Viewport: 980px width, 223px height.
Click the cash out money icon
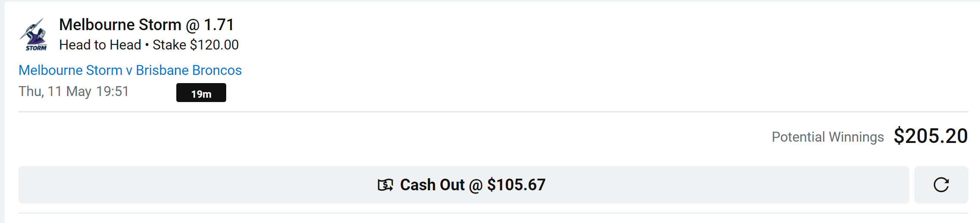385,185
